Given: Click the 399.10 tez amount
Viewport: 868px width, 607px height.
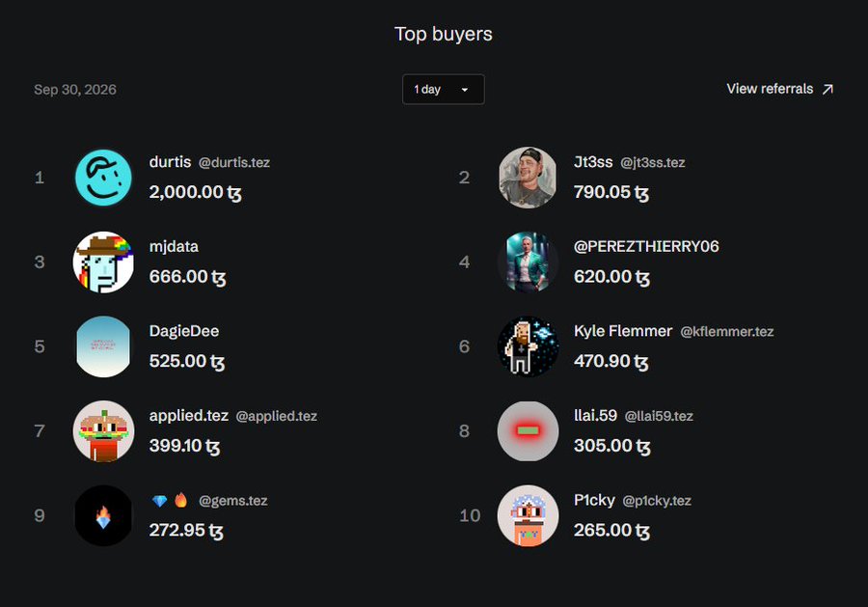Looking at the screenshot, I should click(x=185, y=446).
